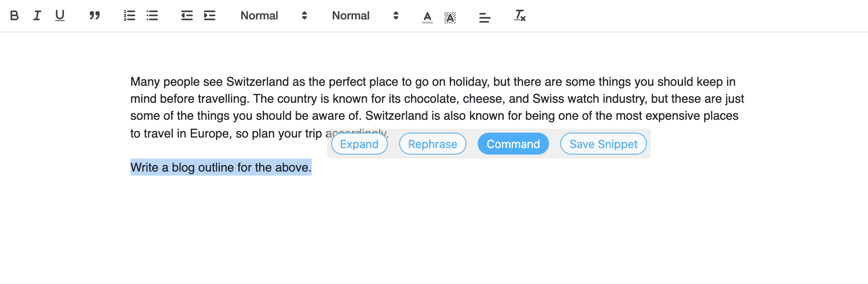This screenshot has height=284, width=868.
Task: Open the first Normal heading dropdown
Action: 274,16
